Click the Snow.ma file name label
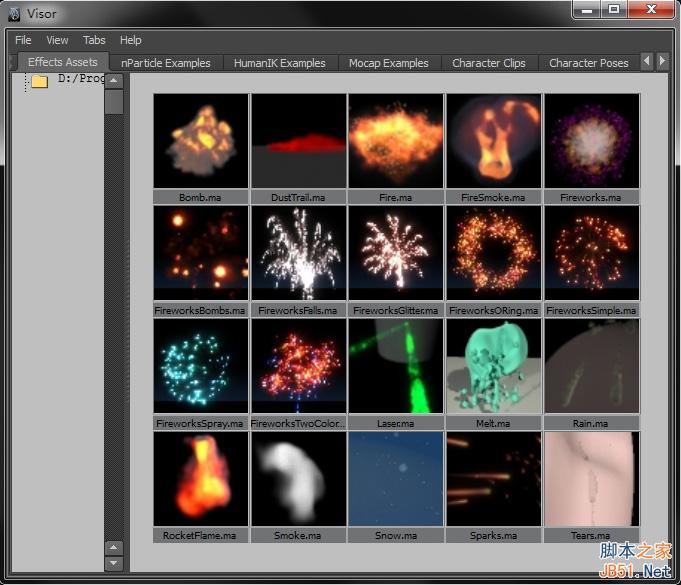The image size is (681, 585). (396, 536)
